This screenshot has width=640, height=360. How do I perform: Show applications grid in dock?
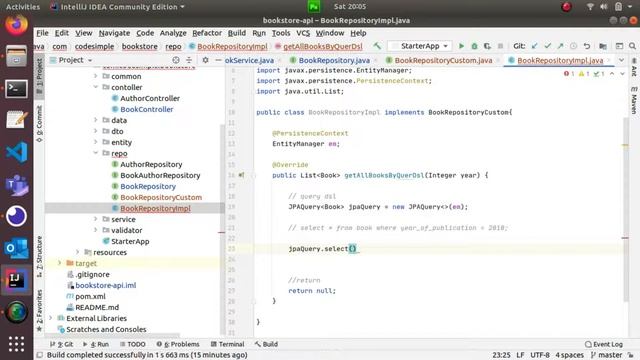(x=16, y=344)
